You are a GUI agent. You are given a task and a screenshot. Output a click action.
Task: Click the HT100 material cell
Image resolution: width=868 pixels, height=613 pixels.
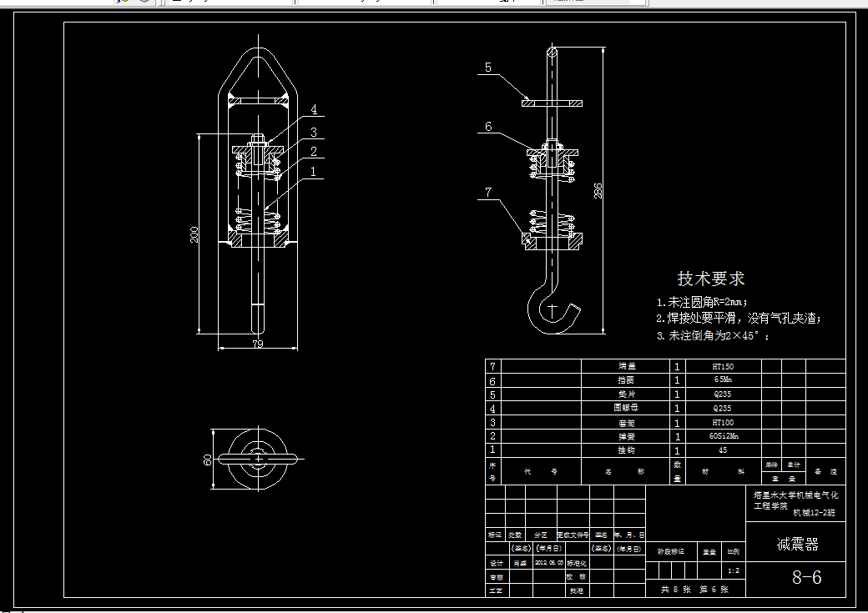point(723,422)
